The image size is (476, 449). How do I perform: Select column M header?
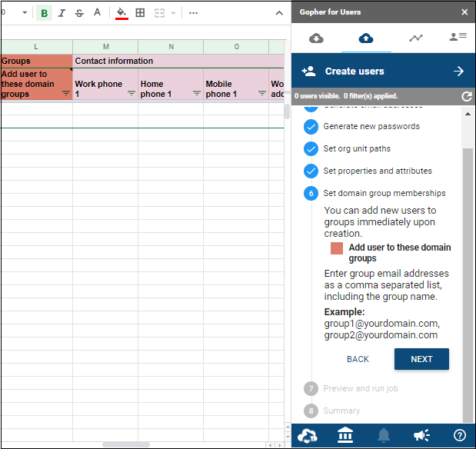point(105,47)
